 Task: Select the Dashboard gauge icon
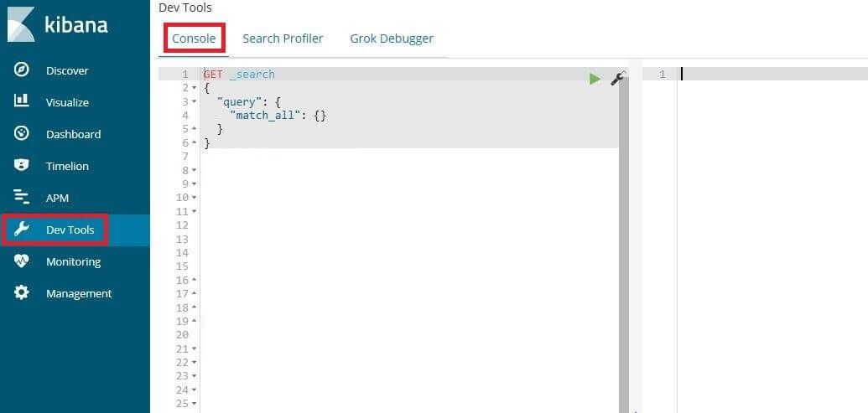(22, 134)
